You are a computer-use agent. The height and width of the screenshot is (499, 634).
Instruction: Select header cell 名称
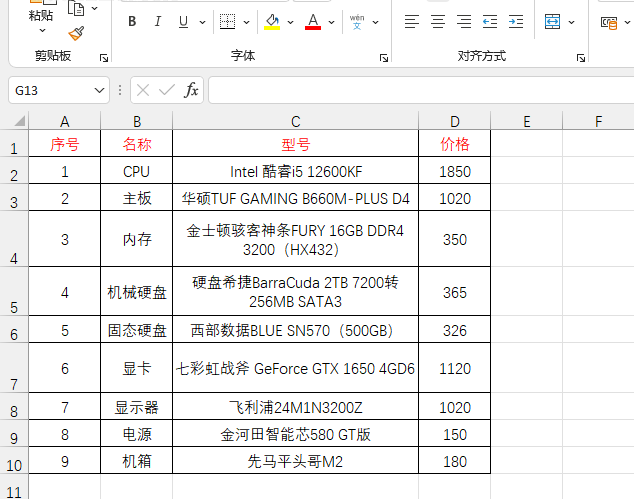(x=137, y=144)
